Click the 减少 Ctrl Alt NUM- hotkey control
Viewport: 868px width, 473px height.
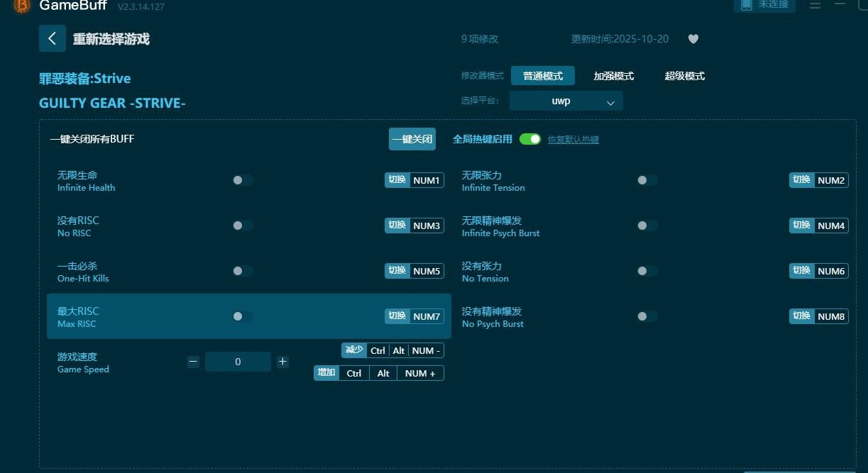click(x=392, y=350)
